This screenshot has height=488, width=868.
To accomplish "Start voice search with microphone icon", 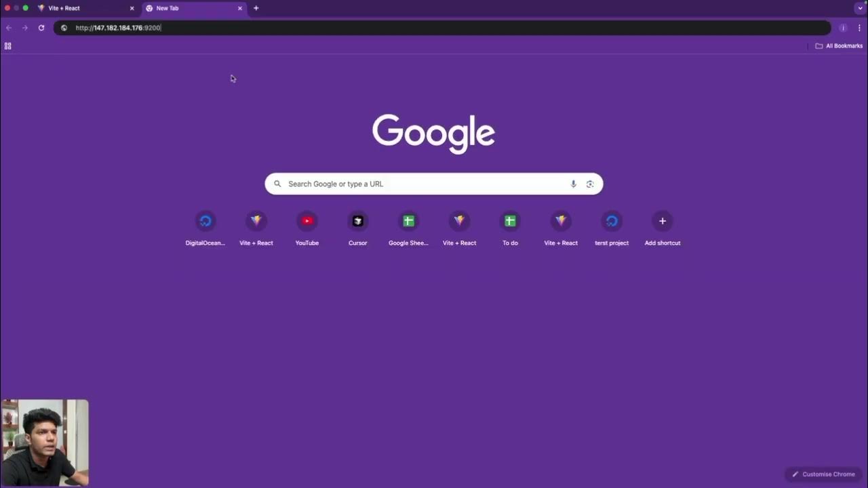I will (x=573, y=184).
